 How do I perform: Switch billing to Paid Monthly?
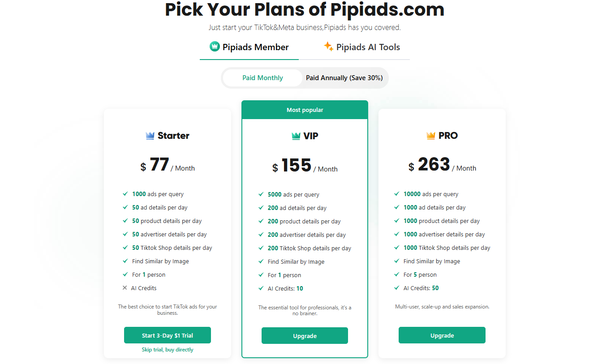tap(262, 78)
